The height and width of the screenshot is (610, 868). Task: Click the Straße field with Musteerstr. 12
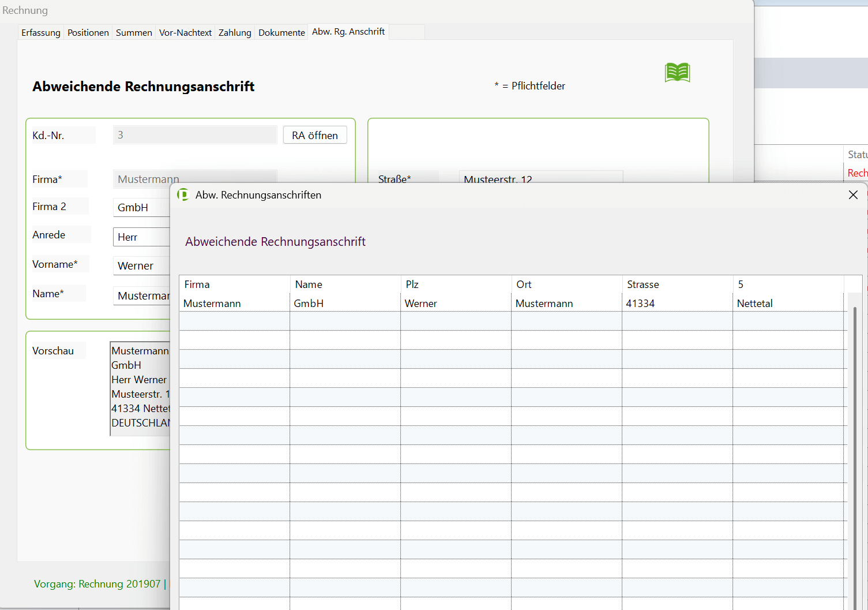click(x=540, y=177)
